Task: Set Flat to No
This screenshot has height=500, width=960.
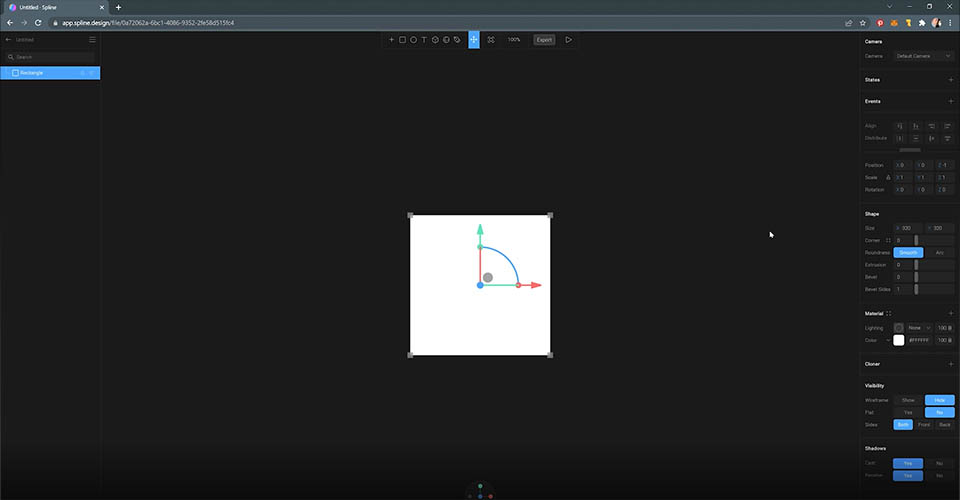Action: click(x=939, y=412)
